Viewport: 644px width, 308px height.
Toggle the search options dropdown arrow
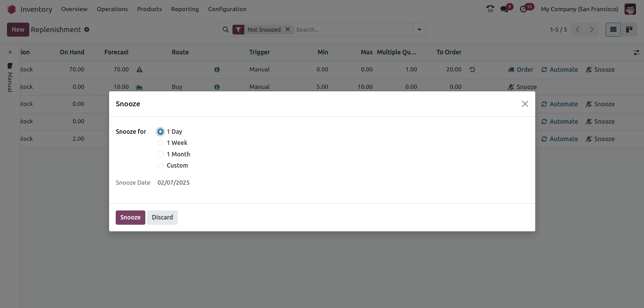tap(419, 30)
